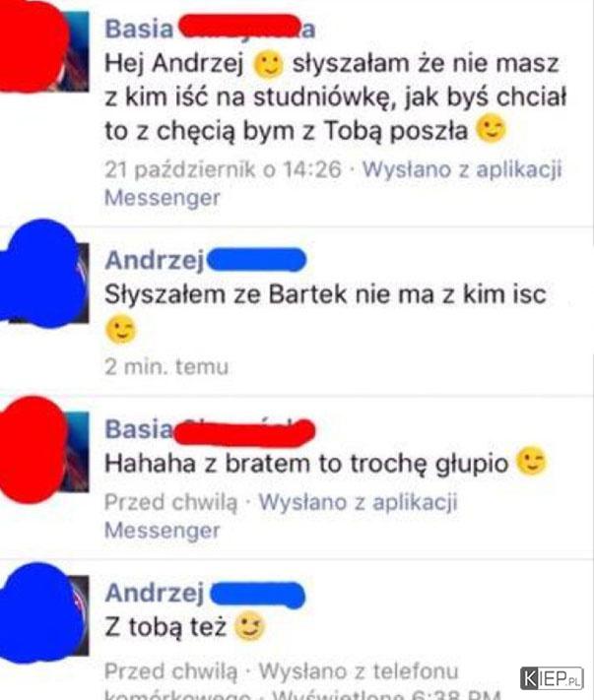Click the emoji after 'Z tobą też'
Screen dimensions: 594x700
tap(249, 626)
